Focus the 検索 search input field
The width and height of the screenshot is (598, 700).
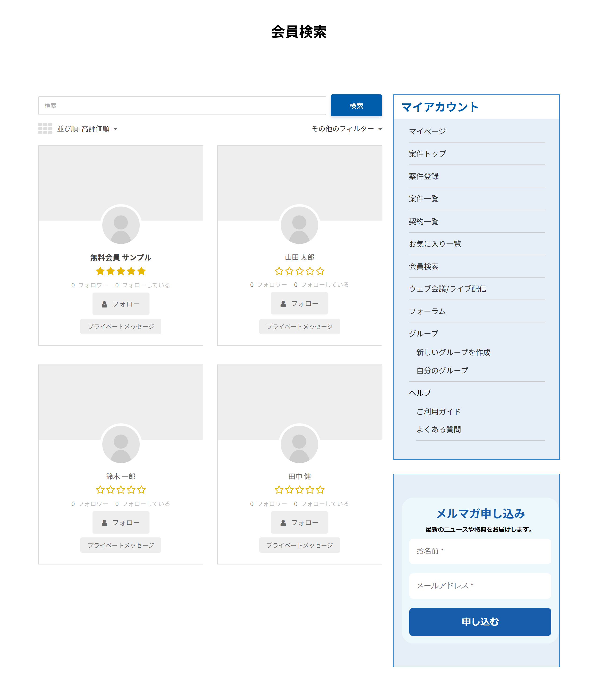pyautogui.click(x=182, y=106)
